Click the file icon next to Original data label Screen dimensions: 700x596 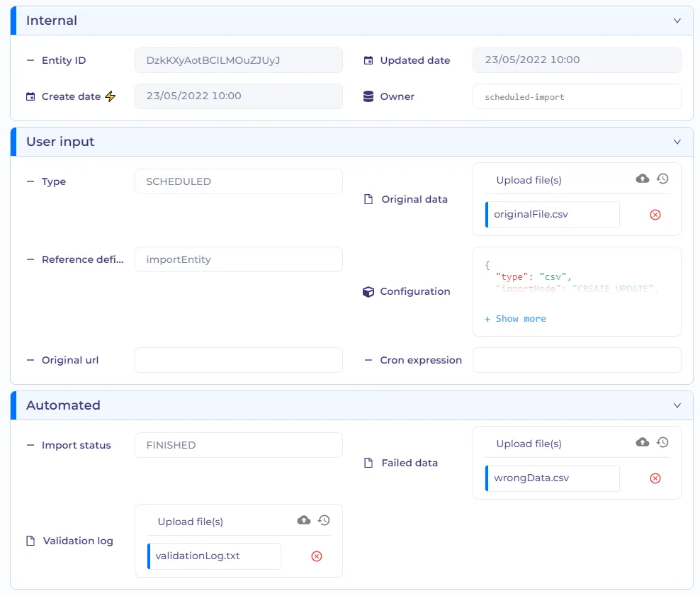click(x=368, y=199)
